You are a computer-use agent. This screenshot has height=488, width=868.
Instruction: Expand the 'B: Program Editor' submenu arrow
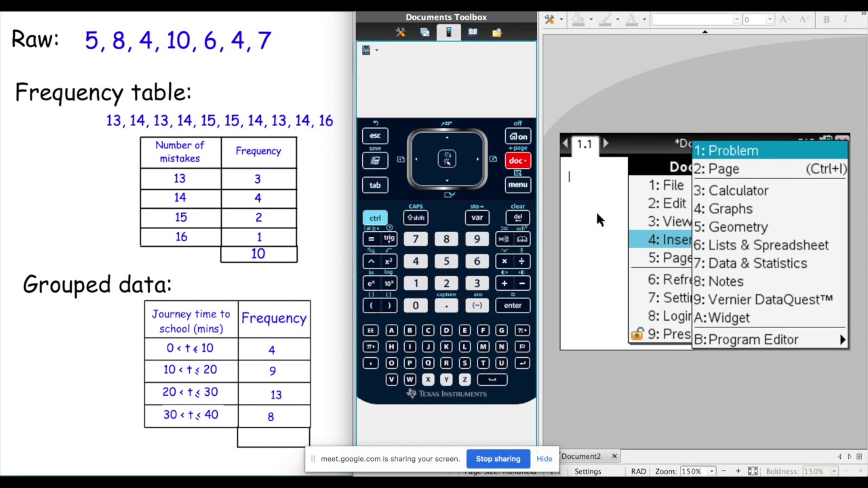point(843,340)
